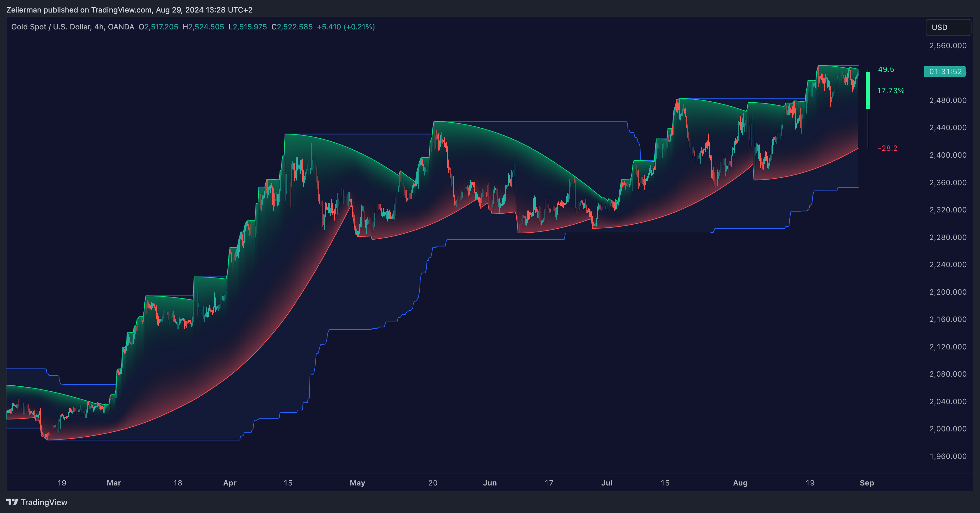Image resolution: width=980 pixels, height=513 pixels.
Task: Click the green range bar beside 17.73%
Action: [868, 90]
